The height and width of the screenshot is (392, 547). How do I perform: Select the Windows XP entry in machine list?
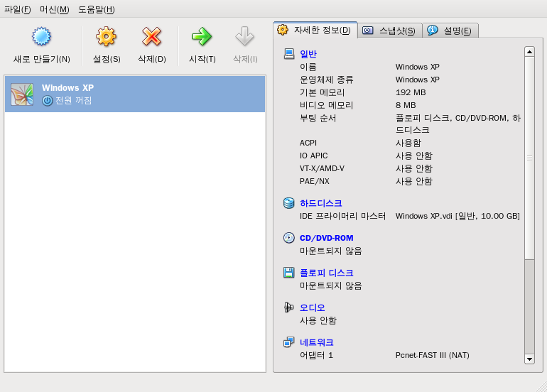(x=135, y=94)
